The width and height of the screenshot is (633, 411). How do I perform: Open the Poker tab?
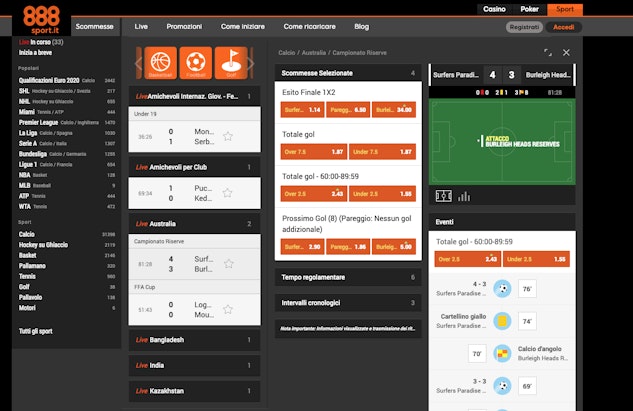[x=529, y=9]
